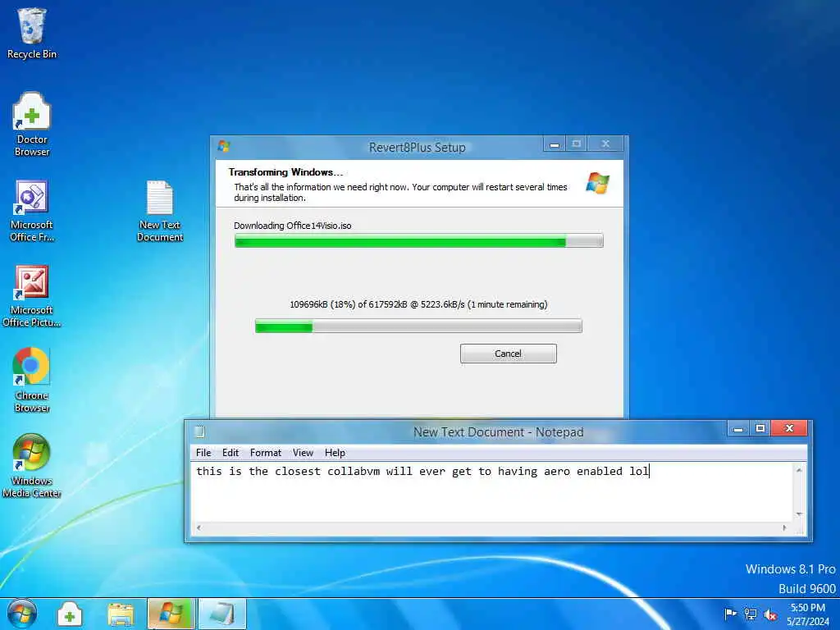
Task: Select the Microsoft Office Pictu... desktop shortcut
Action: (32, 295)
